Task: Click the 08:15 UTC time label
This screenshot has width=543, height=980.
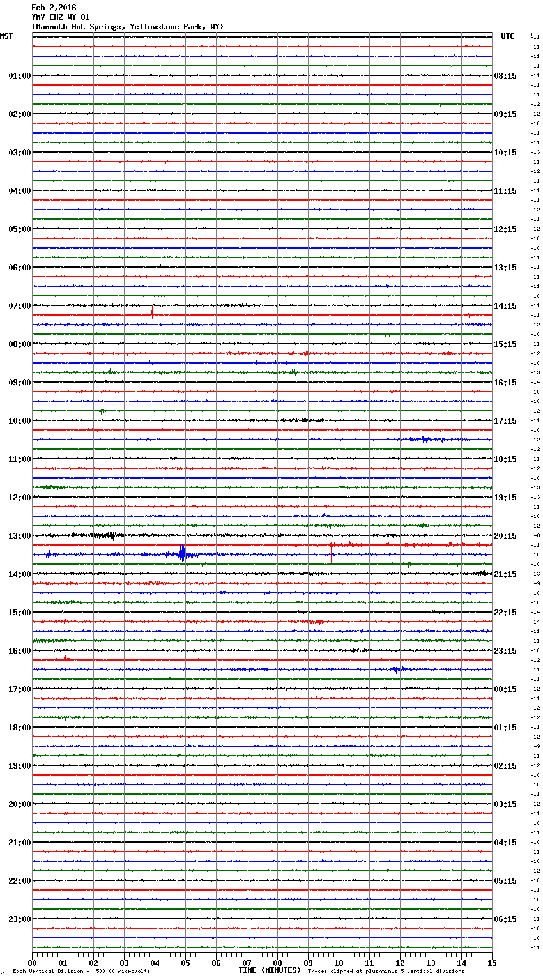Action: click(x=505, y=76)
